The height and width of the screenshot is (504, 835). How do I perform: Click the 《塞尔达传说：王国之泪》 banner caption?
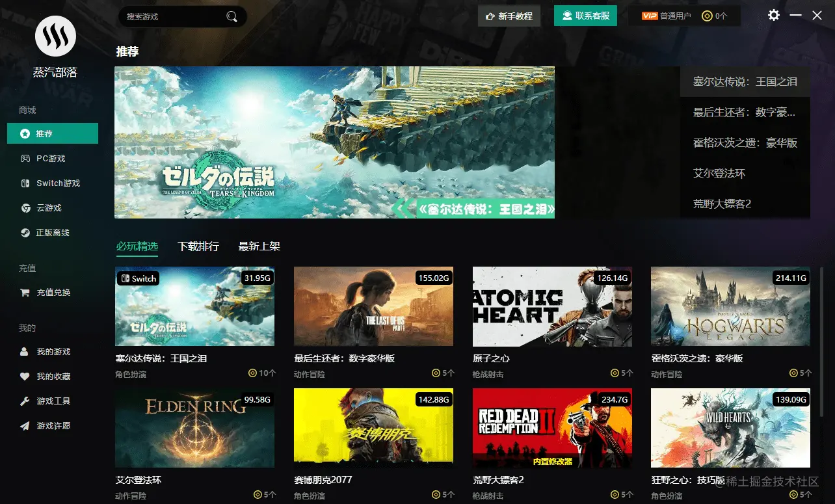(486, 209)
